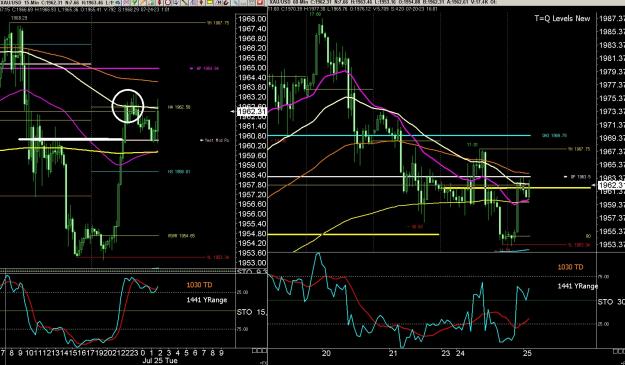The height and width of the screenshot is (365, 625).
Task: Click price level 1953.00 on the 15 Min axis
Action: (252, 263)
